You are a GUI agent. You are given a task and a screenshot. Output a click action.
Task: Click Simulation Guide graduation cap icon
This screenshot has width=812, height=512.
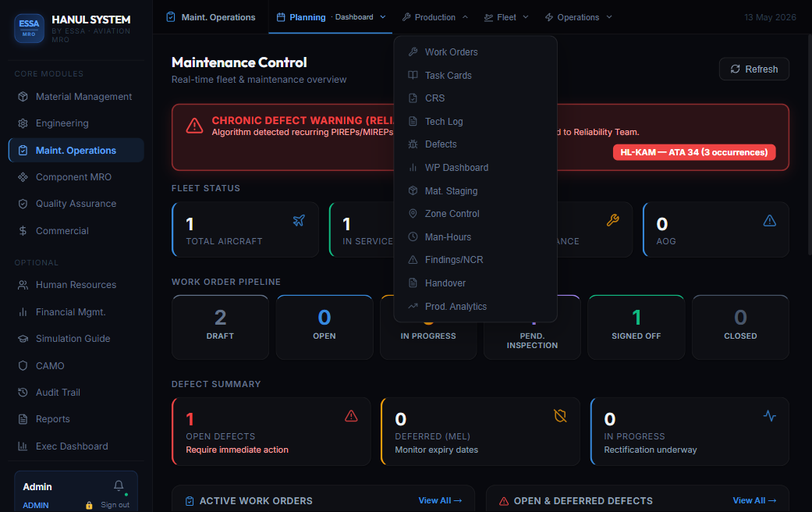point(23,339)
